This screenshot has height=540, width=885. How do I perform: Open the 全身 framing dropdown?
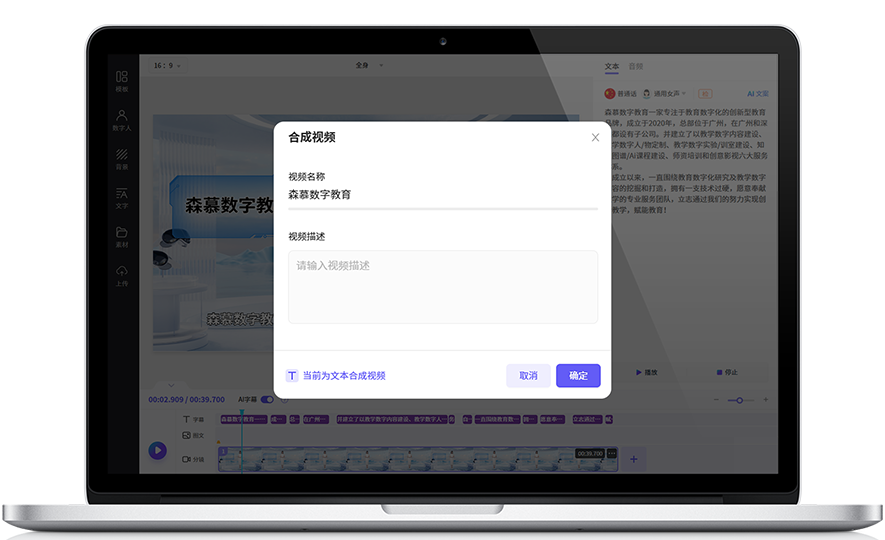[x=367, y=66]
